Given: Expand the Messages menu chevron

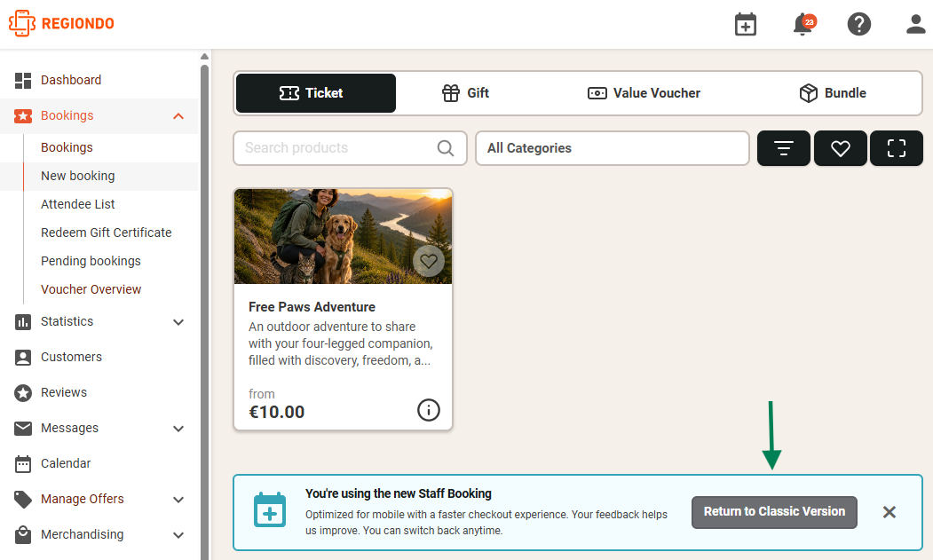Looking at the screenshot, I should [x=178, y=429].
